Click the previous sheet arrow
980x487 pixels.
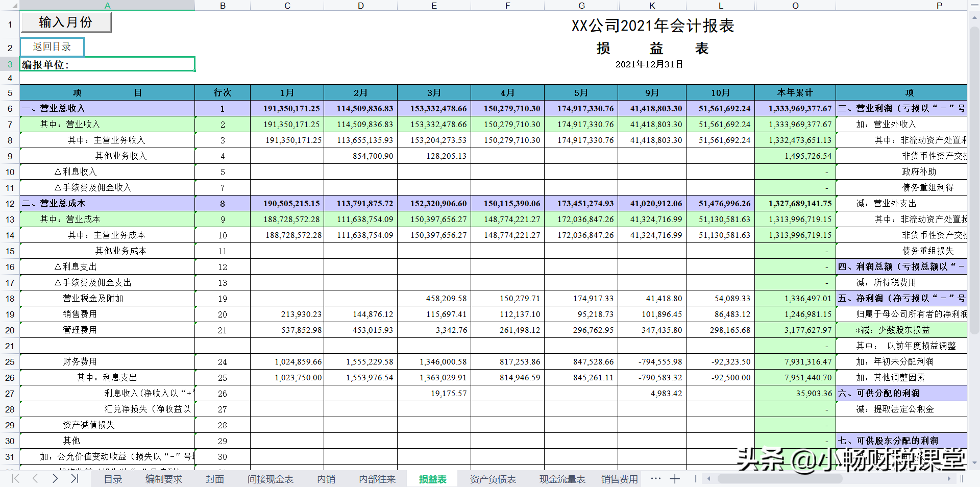(35, 479)
